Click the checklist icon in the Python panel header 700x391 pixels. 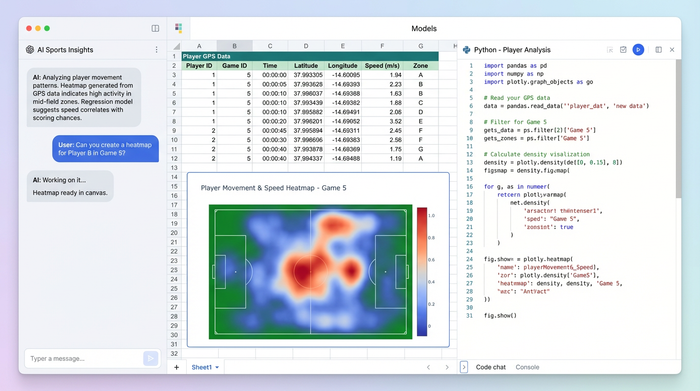(623, 50)
